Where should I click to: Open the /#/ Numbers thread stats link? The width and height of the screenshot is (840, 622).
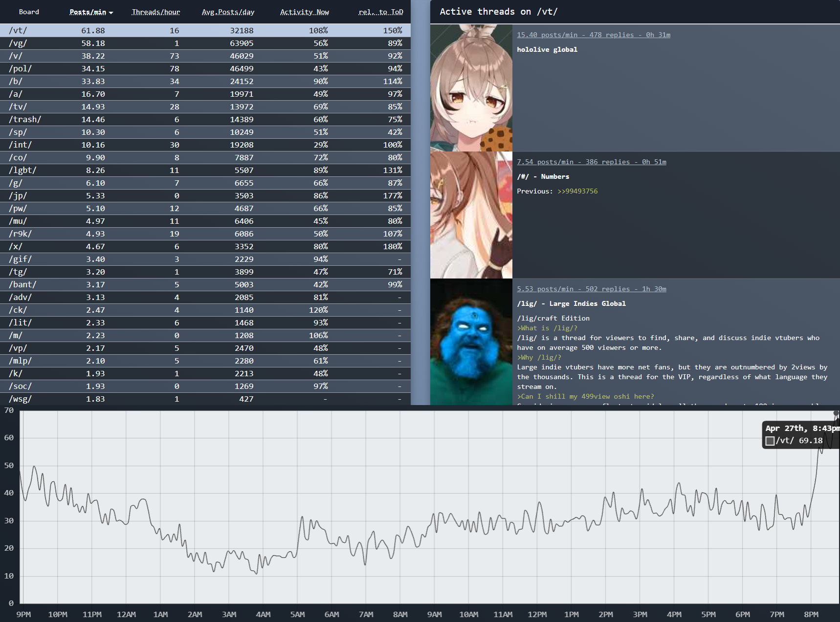pos(591,162)
